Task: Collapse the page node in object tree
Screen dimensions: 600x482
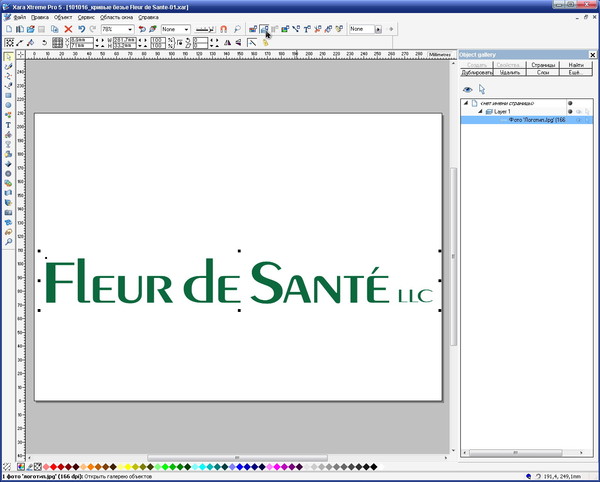Action: coord(466,103)
